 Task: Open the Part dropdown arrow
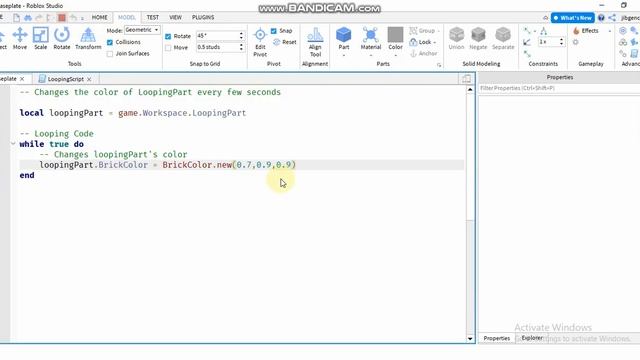coord(344,55)
